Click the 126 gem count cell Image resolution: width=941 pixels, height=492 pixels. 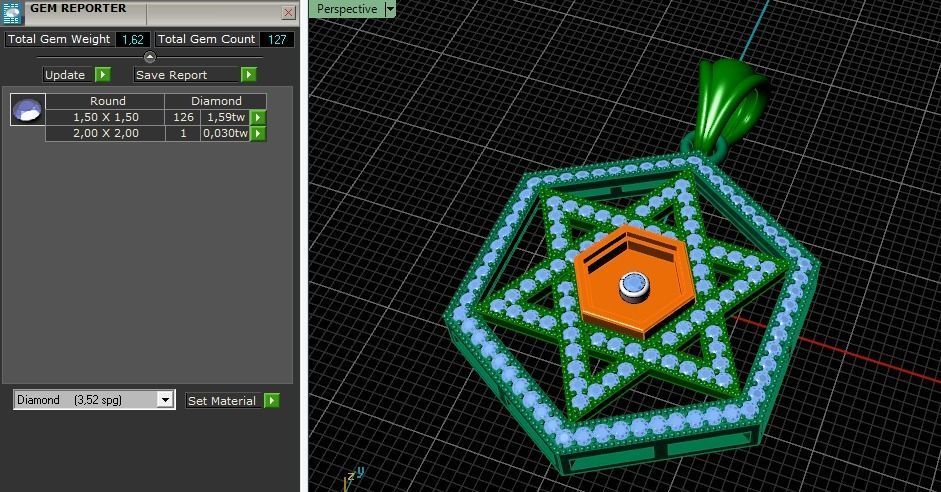(x=183, y=118)
